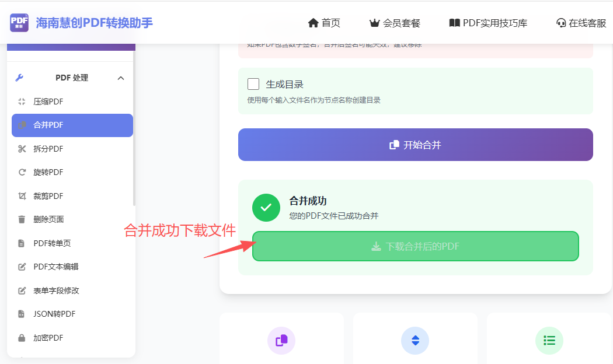
Task: Select 表单字段修改 in sidebar
Action: coord(72,290)
